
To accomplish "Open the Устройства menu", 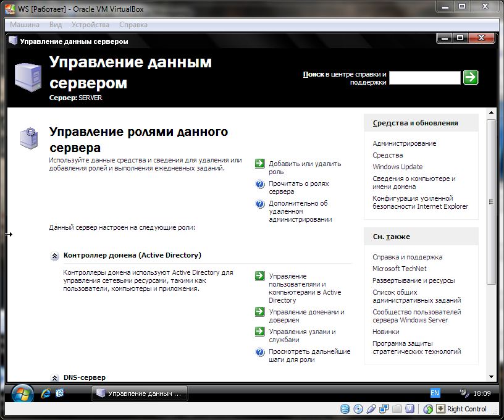I will coord(90,25).
